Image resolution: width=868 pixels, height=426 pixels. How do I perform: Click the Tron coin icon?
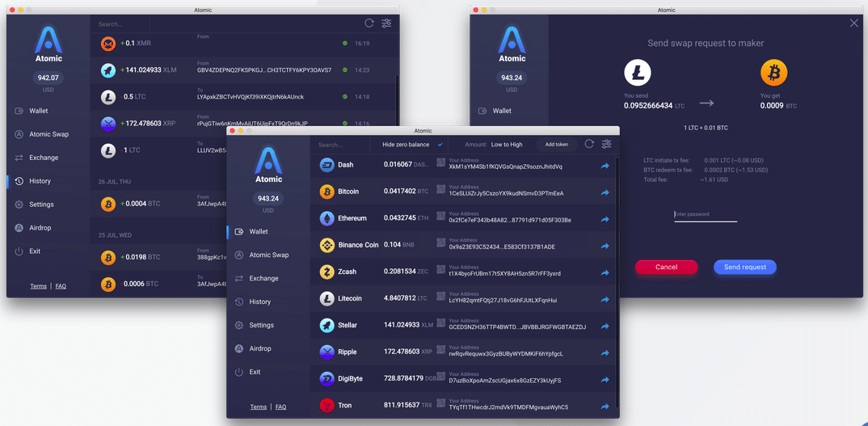pos(327,406)
